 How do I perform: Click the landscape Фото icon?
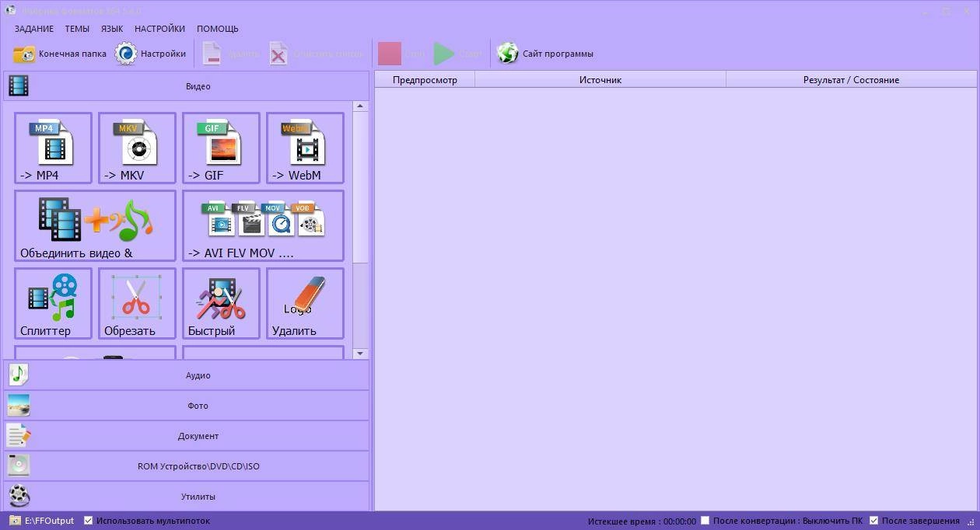point(19,406)
